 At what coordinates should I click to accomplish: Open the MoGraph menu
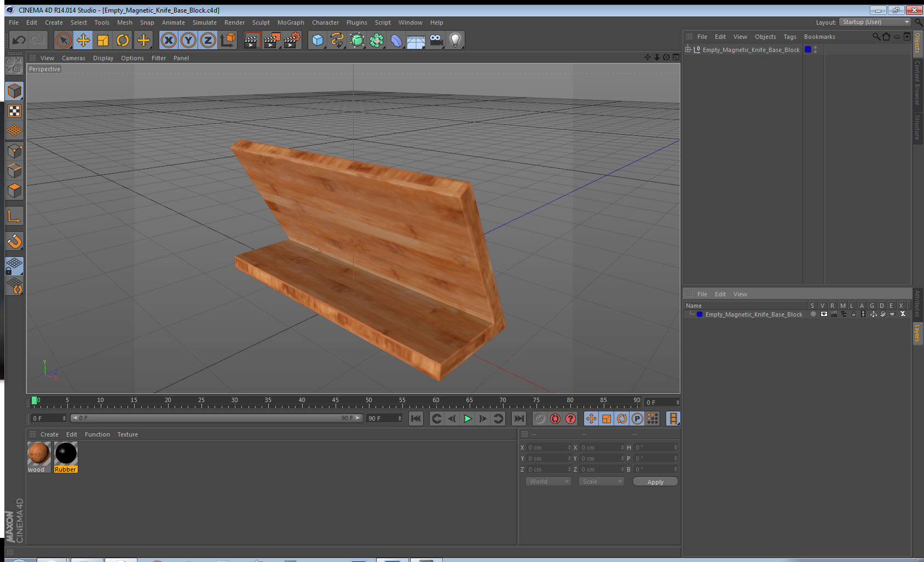[x=291, y=22]
